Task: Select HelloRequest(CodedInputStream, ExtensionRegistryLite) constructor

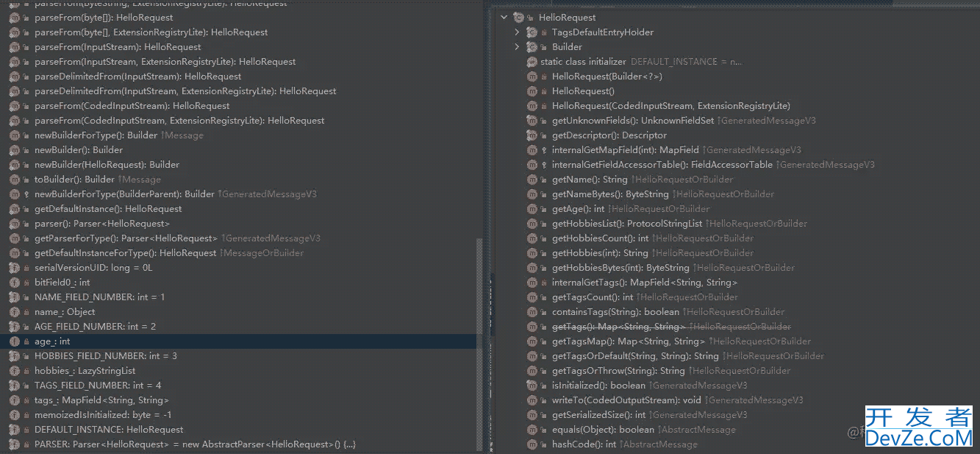Action: tap(671, 105)
